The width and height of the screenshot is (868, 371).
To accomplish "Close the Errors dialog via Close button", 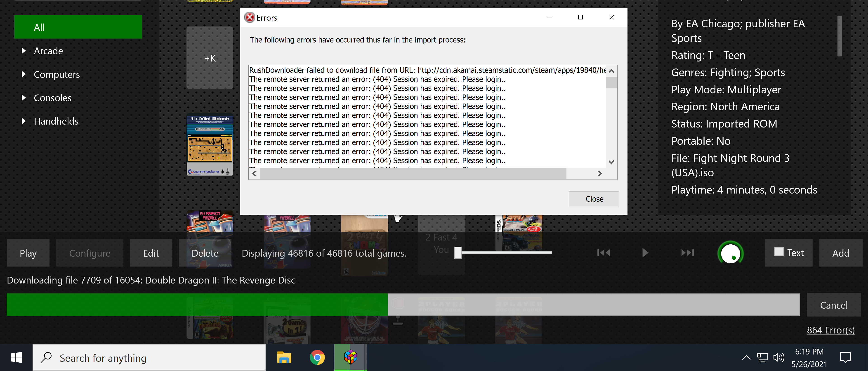I will pos(594,199).
